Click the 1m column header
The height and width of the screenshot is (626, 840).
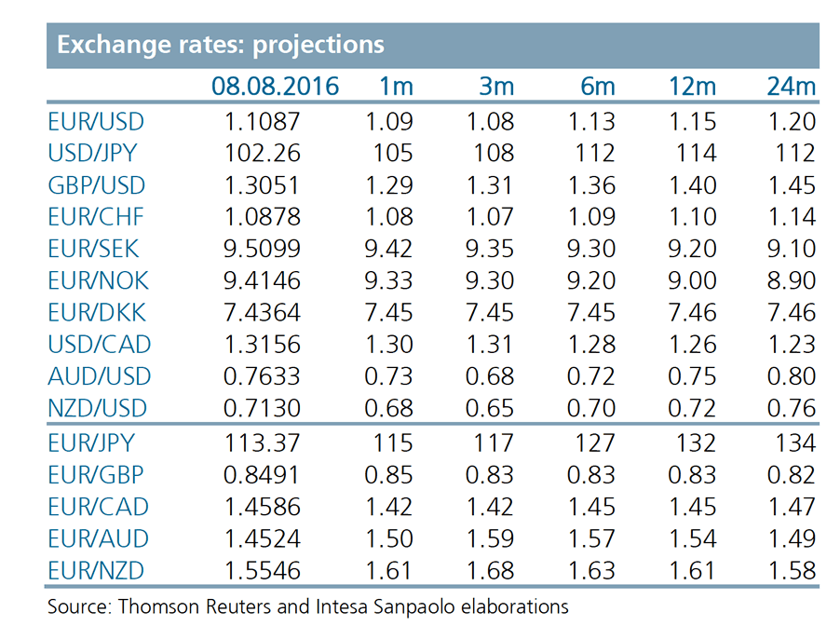coord(395,88)
